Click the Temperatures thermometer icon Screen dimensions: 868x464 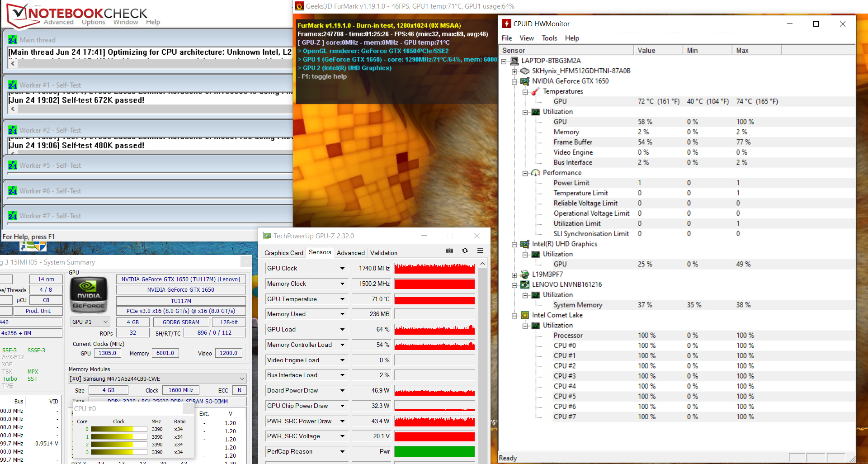pos(535,91)
